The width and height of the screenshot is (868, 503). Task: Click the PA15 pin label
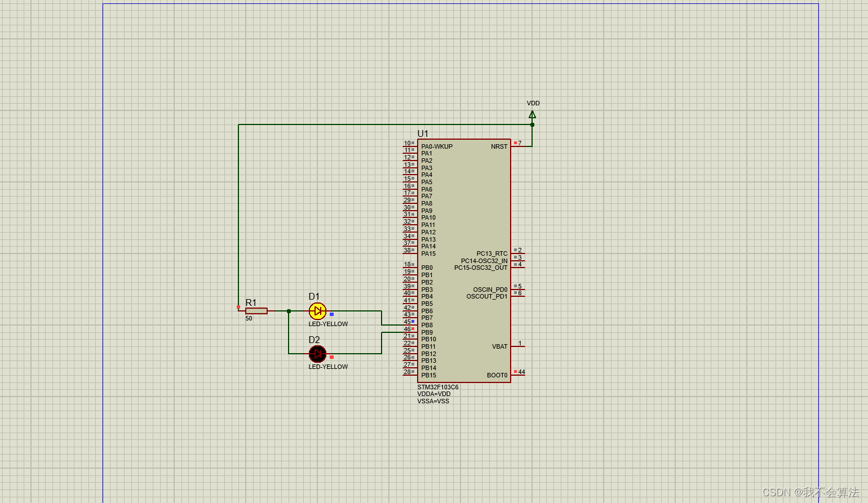click(x=428, y=253)
